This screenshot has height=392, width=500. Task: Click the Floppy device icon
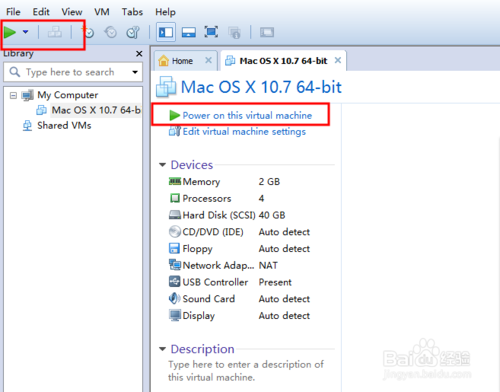[x=175, y=248]
